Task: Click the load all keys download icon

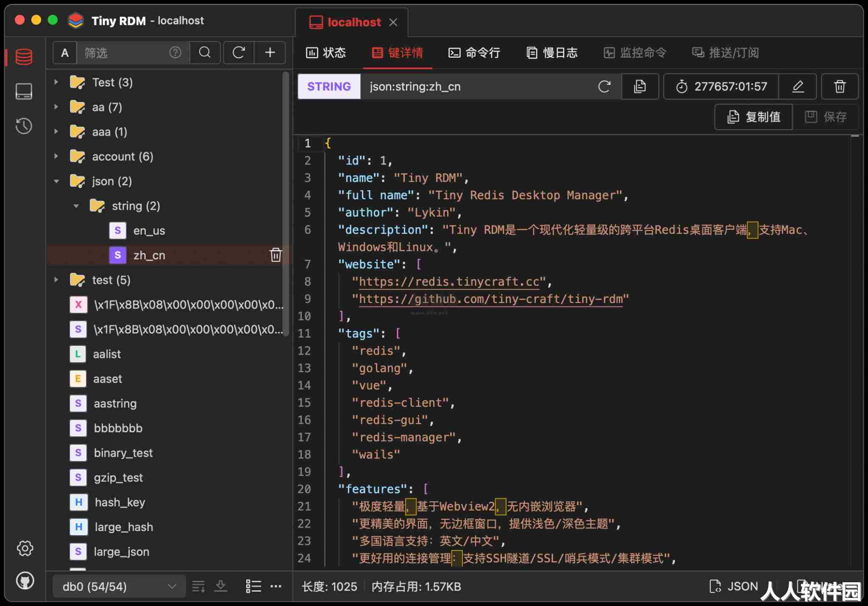Action: [x=221, y=587]
